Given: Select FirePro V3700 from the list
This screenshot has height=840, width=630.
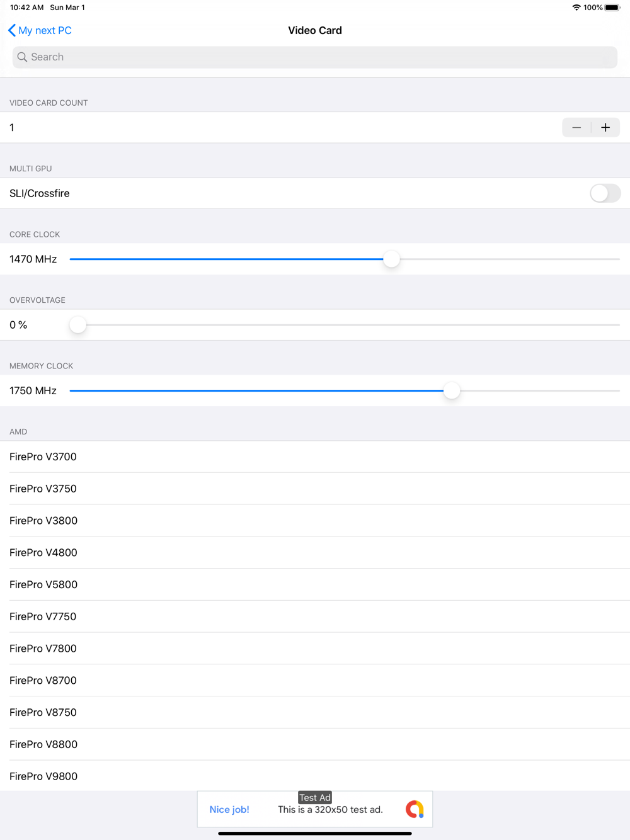Looking at the screenshot, I should [x=315, y=457].
